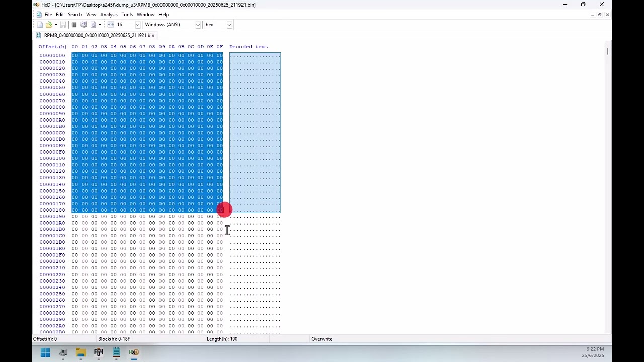Click the Save disk icon
Image resolution: width=644 pixels, height=362 pixels.
click(x=63, y=25)
